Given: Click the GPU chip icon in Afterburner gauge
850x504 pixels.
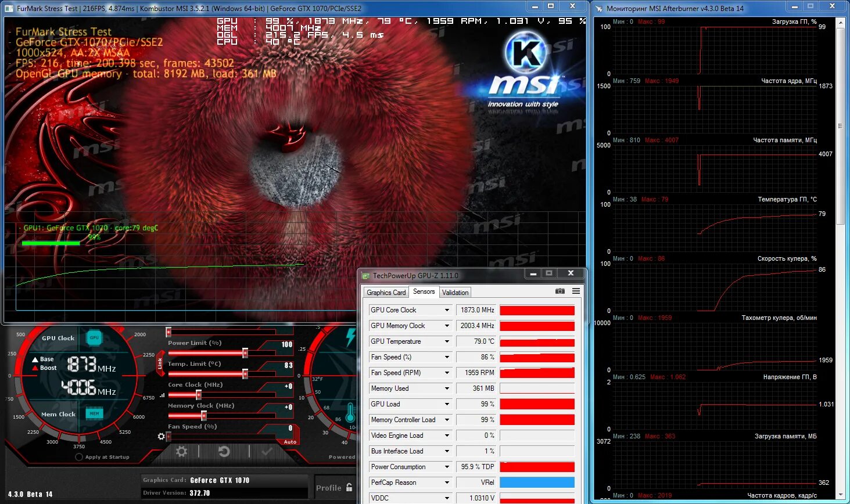Looking at the screenshot, I should click(x=94, y=337).
